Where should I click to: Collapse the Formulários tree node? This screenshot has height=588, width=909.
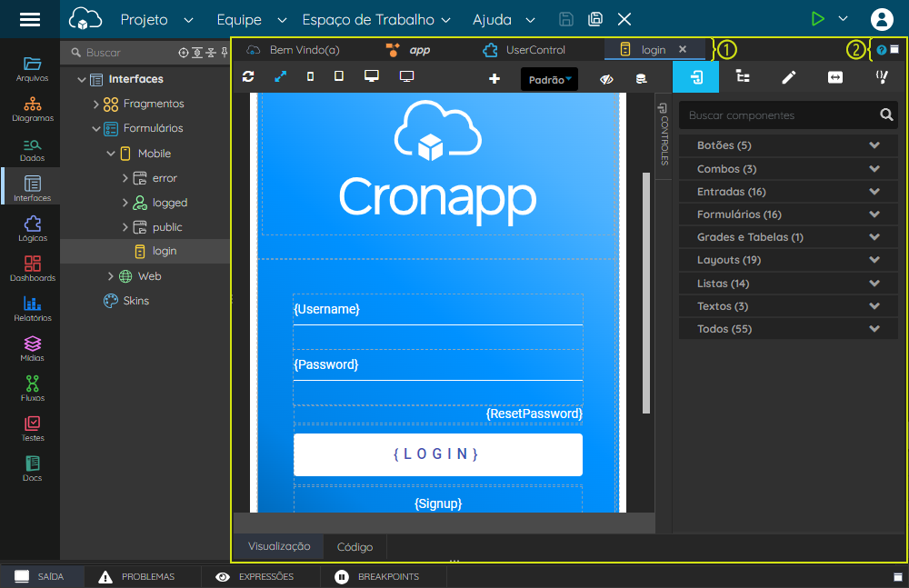[x=96, y=129]
